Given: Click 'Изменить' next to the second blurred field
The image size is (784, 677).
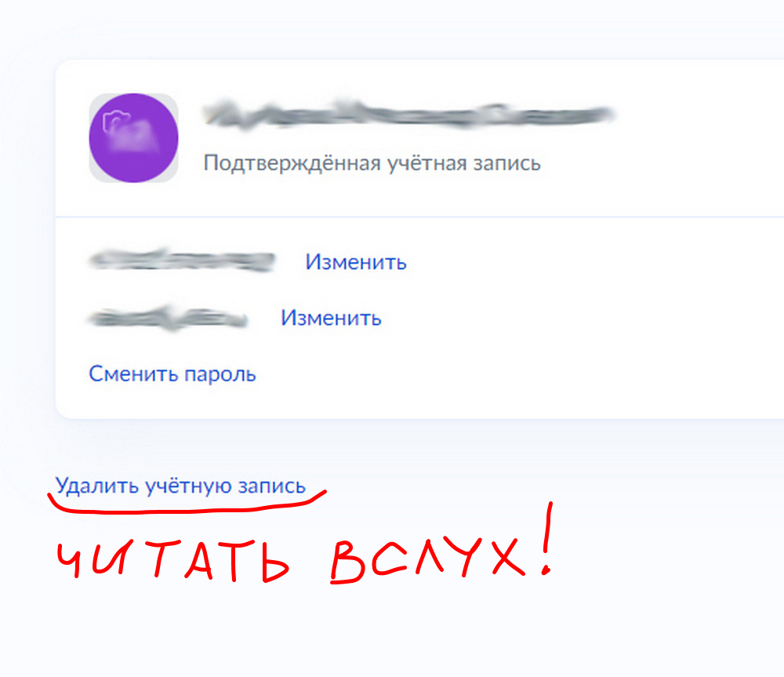Looking at the screenshot, I should pos(331,318).
